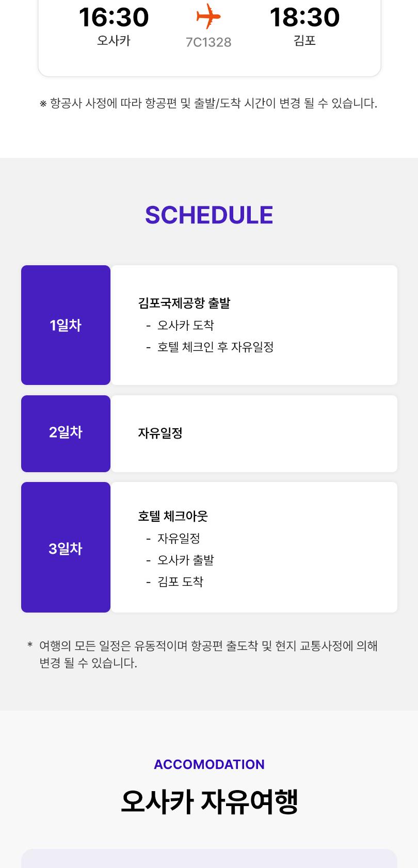Click the 오사카 자유여행 title
The width and height of the screenshot is (418, 868).
tap(209, 801)
